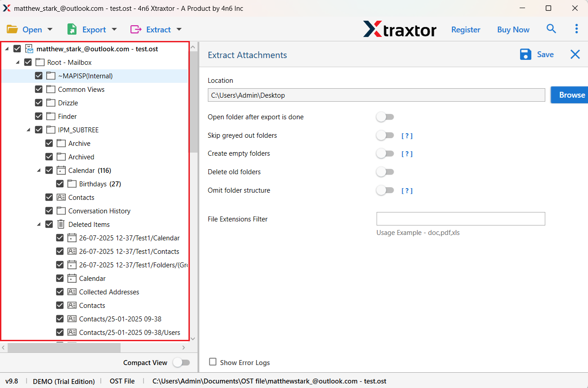Collapse the IPM_SUBTREE tree node
The height and width of the screenshot is (388, 588).
click(28, 130)
